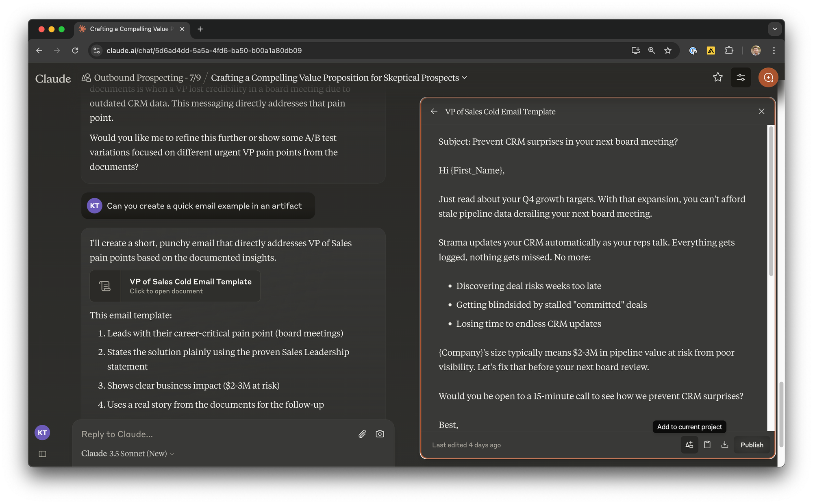Attach a file with the paperclip icon

[x=362, y=434]
